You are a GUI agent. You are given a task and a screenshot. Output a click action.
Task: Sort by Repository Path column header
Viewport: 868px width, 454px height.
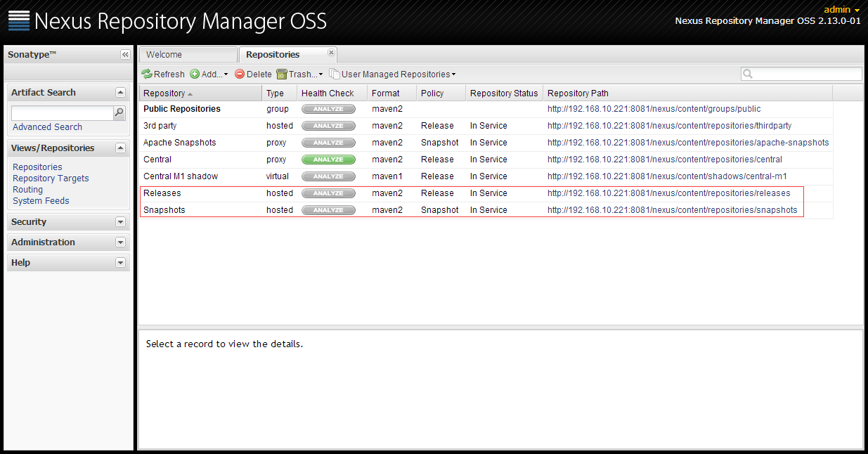click(x=687, y=93)
